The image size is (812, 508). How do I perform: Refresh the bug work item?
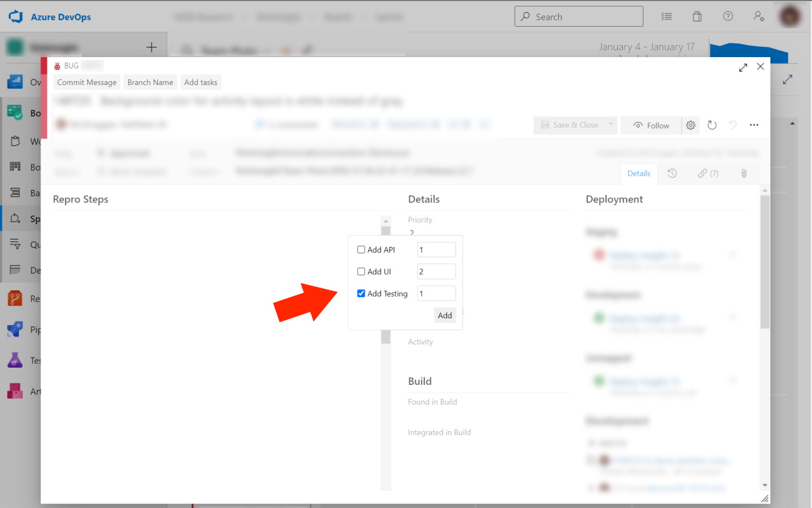712,125
